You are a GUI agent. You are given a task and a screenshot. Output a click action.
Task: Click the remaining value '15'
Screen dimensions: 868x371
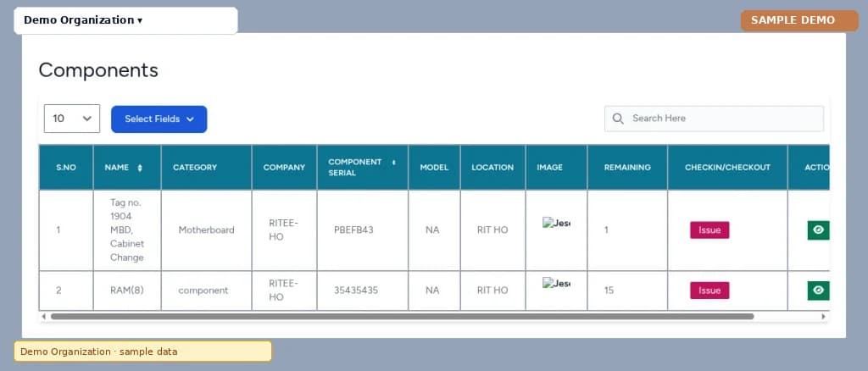[609, 291]
